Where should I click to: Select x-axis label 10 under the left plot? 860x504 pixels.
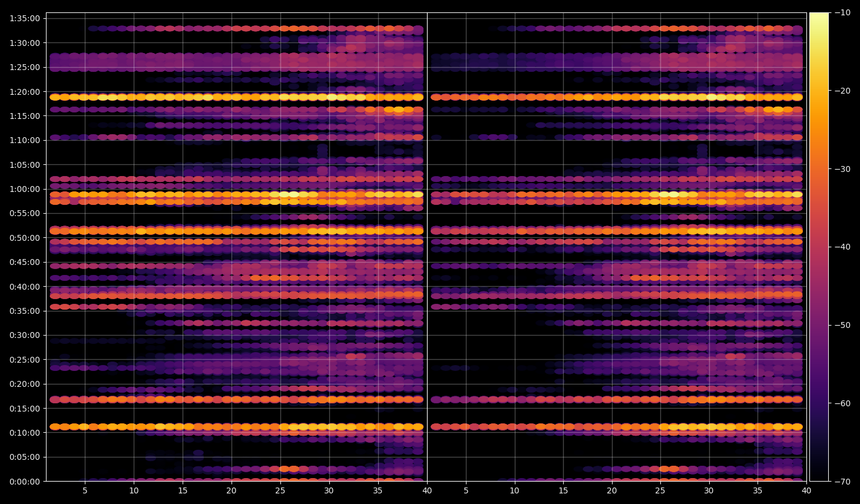click(x=134, y=491)
